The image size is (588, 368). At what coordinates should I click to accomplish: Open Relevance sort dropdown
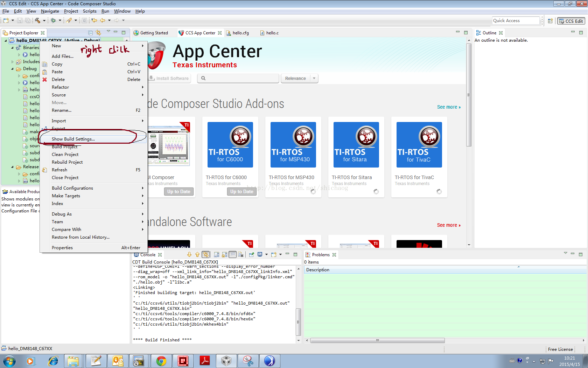click(314, 78)
